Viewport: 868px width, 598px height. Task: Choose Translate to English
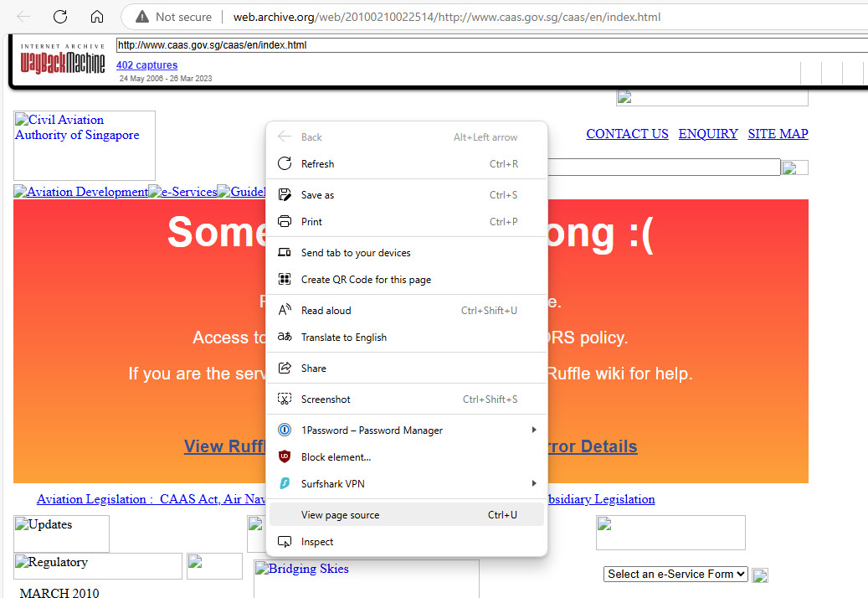pos(407,337)
